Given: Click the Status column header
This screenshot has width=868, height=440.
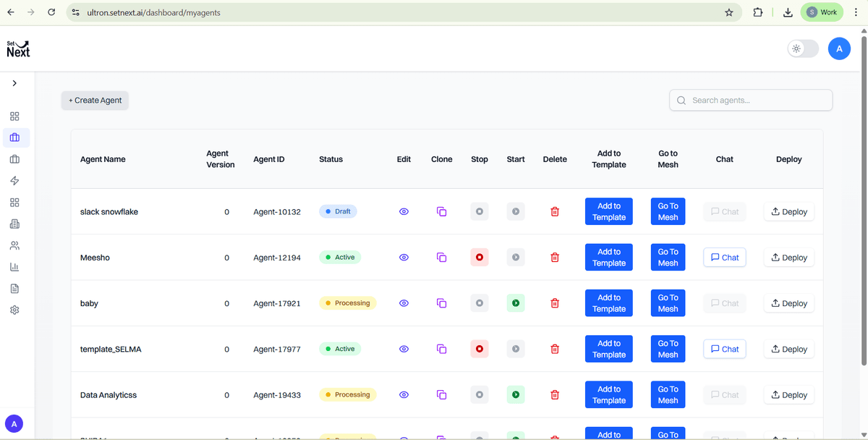Looking at the screenshot, I should tap(331, 159).
